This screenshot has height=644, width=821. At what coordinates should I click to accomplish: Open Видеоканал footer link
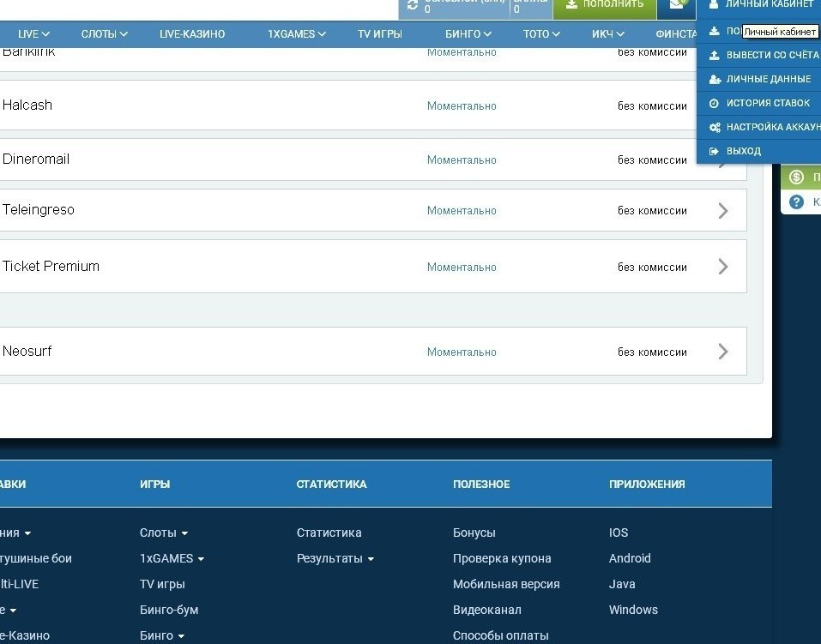click(487, 610)
